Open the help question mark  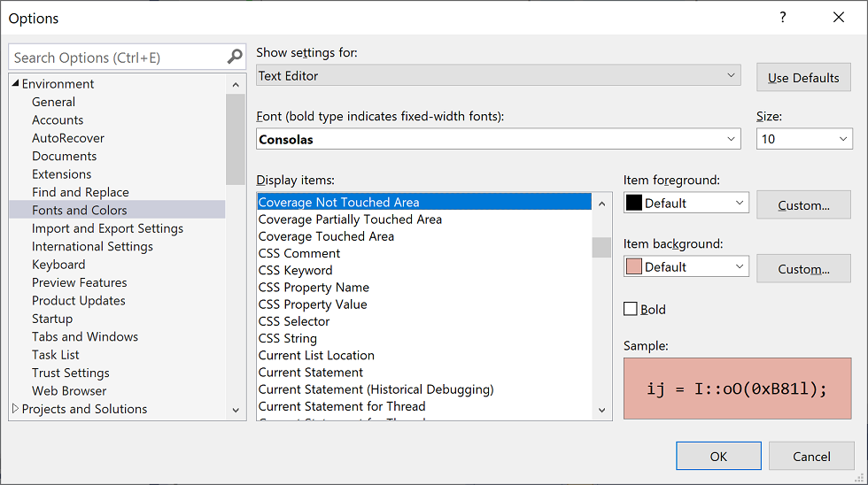(783, 17)
